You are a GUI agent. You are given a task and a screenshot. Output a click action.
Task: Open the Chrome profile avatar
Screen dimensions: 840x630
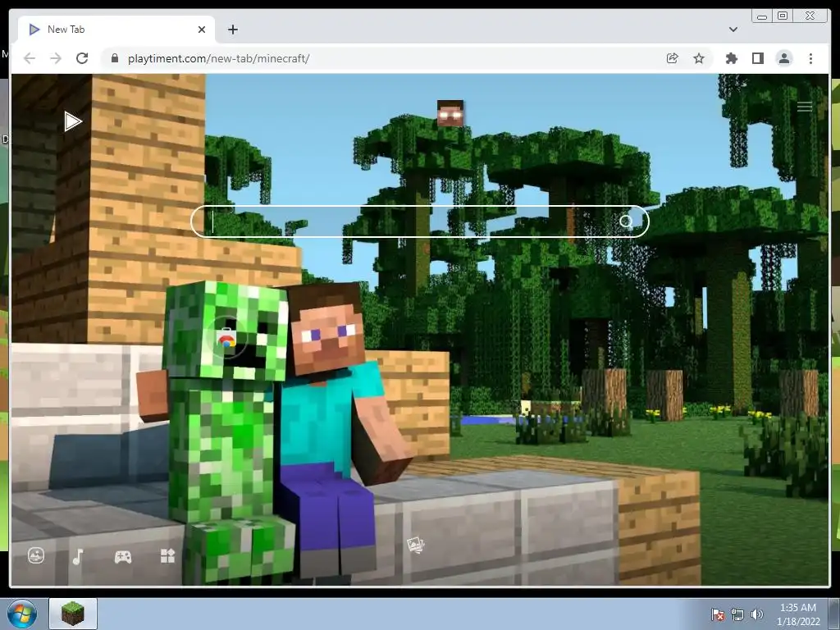click(783, 58)
